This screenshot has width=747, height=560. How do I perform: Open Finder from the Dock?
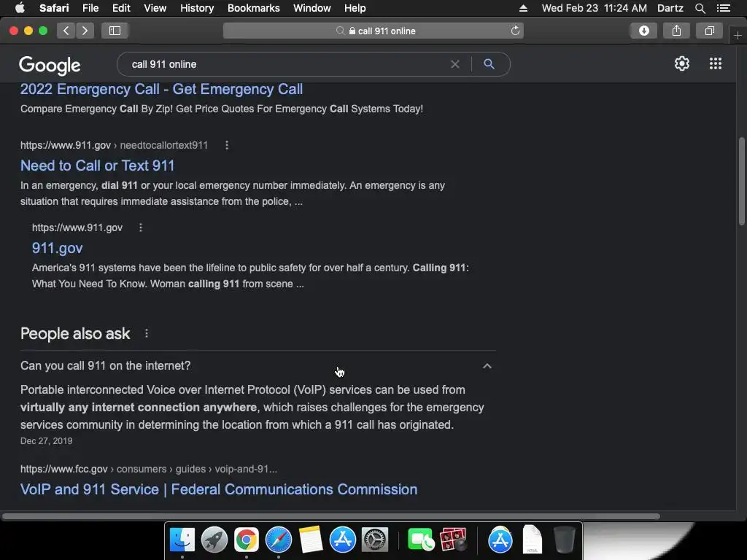click(x=182, y=540)
